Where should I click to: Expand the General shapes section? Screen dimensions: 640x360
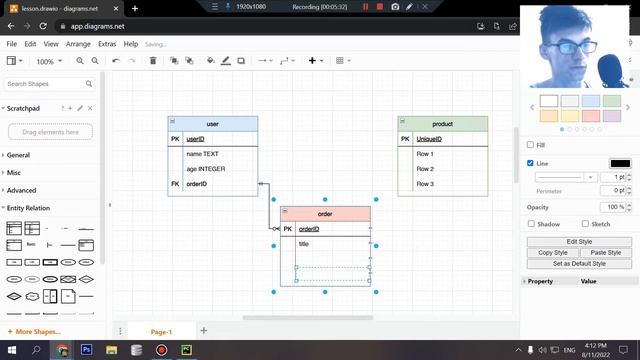[x=18, y=155]
